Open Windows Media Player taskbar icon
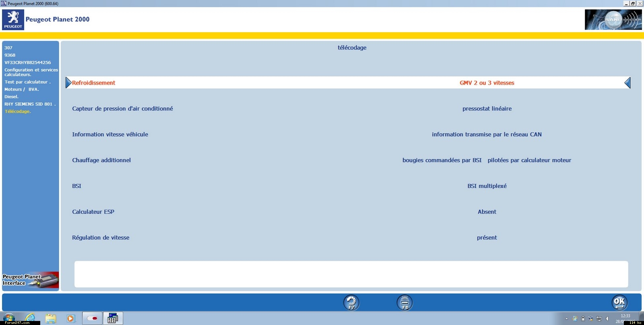The image size is (644, 325). click(70, 318)
